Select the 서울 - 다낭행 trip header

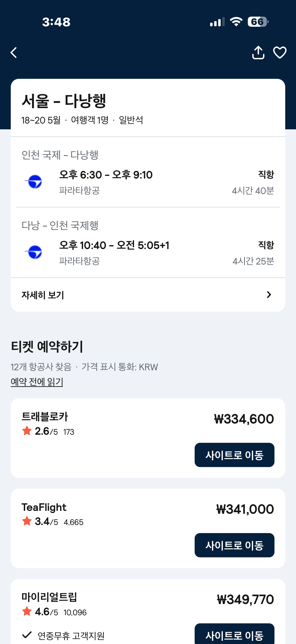64,101
